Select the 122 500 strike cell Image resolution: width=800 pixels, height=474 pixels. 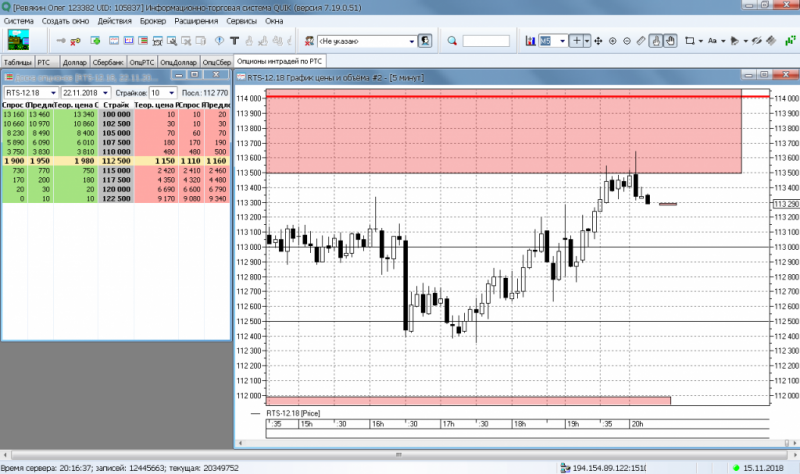tap(116, 198)
